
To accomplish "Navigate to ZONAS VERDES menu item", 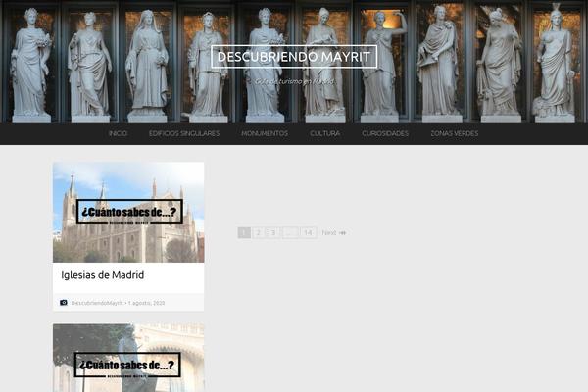I will click(x=454, y=133).
